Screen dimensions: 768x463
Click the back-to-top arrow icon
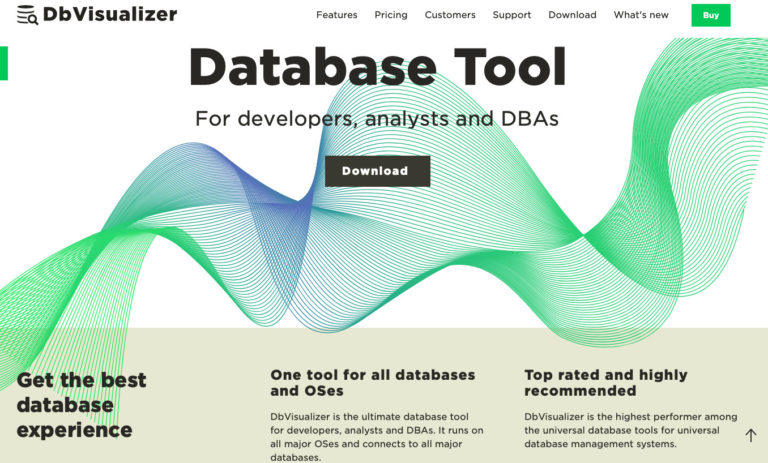pyautogui.click(x=750, y=435)
